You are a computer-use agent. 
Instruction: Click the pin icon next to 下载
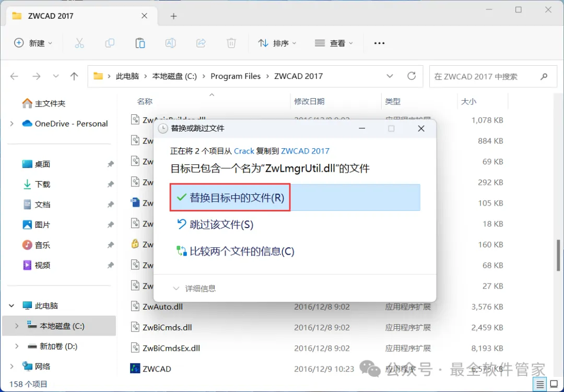(x=110, y=184)
